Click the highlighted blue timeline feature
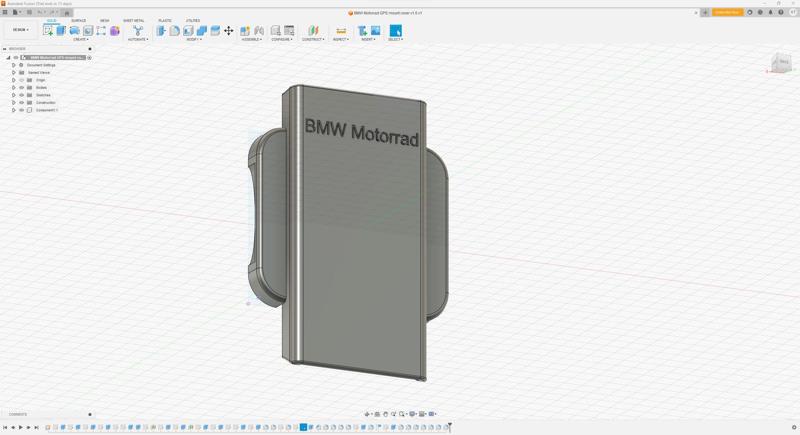This screenshot has height=435, width=800. (303, 427)
